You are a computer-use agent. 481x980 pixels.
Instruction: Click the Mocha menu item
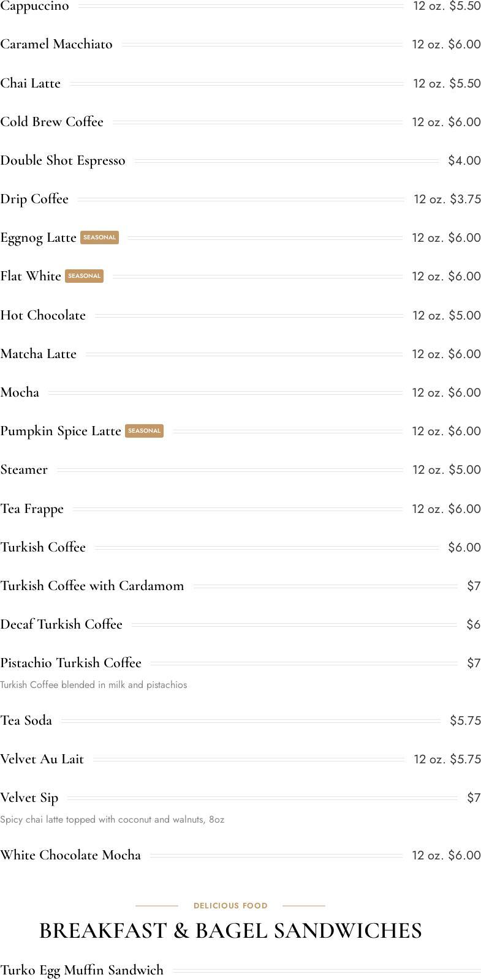click(20, 392)
